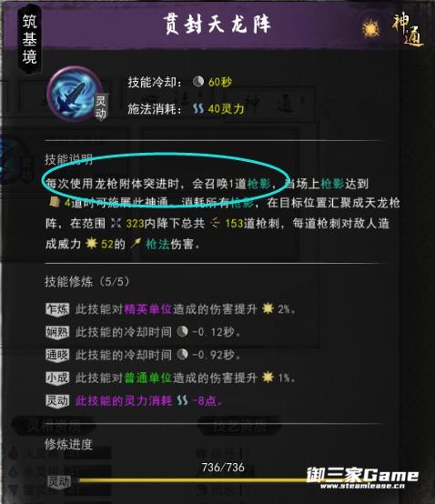Viewport: 435px width, 504px height.
Task: Select the purple 灵动 cultivation tier tag
Action: pos(57,401)
